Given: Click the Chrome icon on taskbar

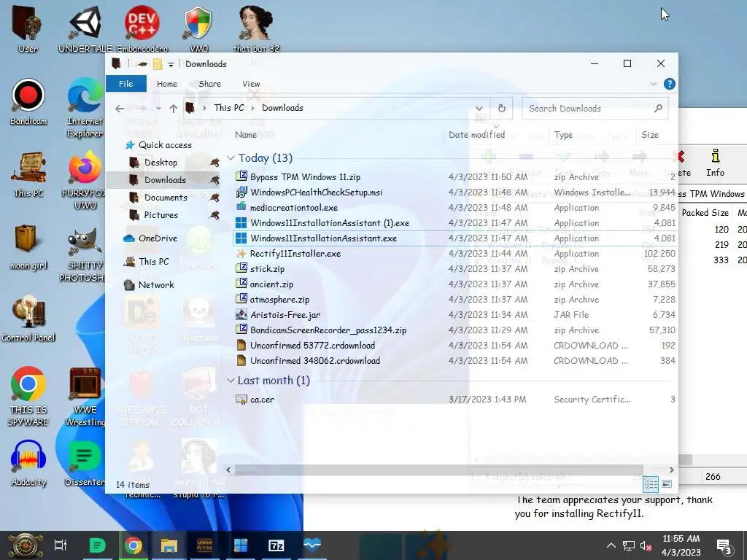Looking at the screenshot, I should (x=133, y=545).
